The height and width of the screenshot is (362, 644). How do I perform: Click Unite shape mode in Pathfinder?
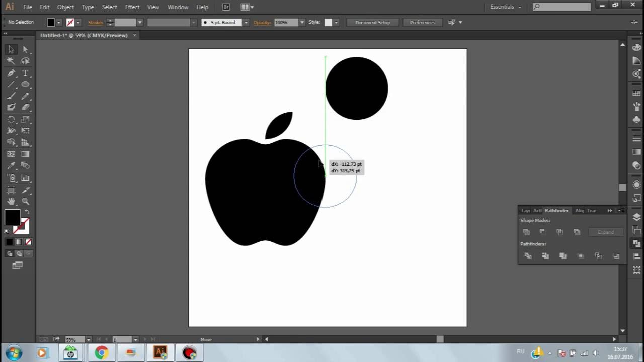(x=526, y=232)
